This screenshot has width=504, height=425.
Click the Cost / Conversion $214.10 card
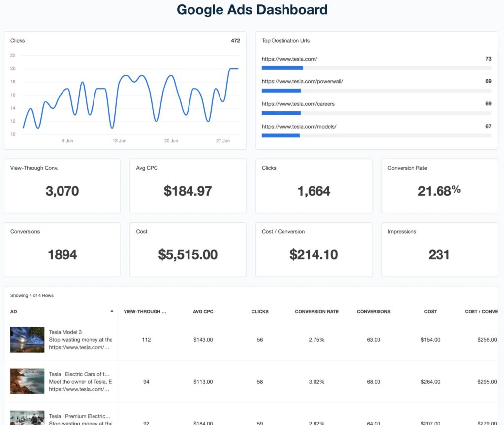pyautogui.click(x=314, y=249)
